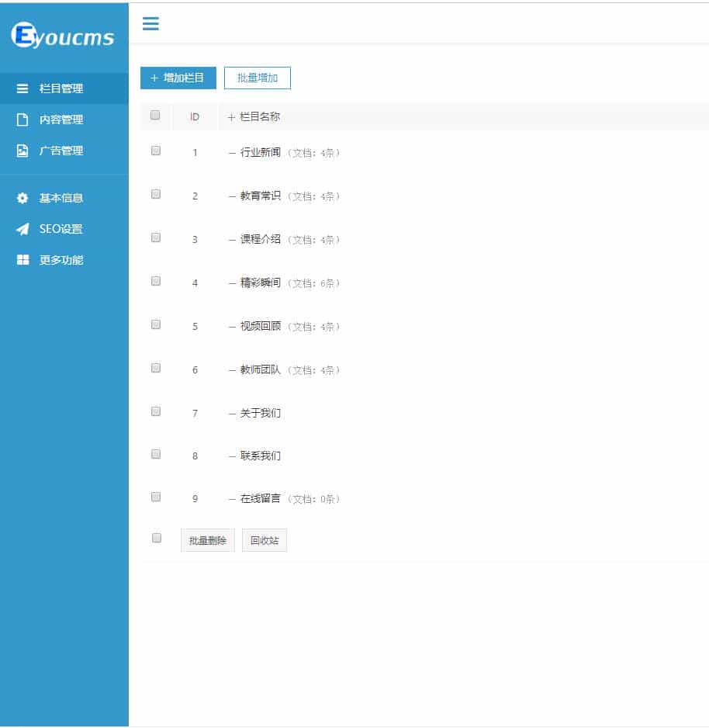The height and width of the screenshot is (728, 709).
Task: Click the Eyoucms logo
Action: coord(64,34)
